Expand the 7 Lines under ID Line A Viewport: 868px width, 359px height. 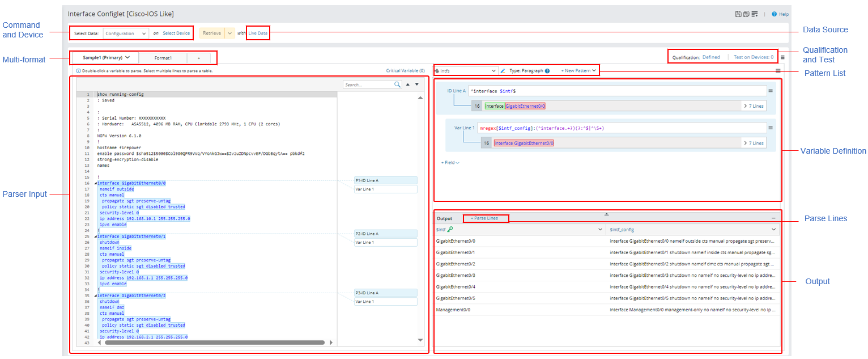click(x=753, y=105)
